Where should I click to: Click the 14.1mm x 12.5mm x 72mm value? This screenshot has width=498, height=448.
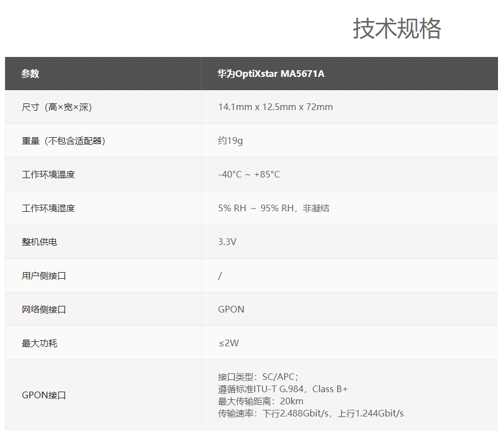(x=275, y=107)
